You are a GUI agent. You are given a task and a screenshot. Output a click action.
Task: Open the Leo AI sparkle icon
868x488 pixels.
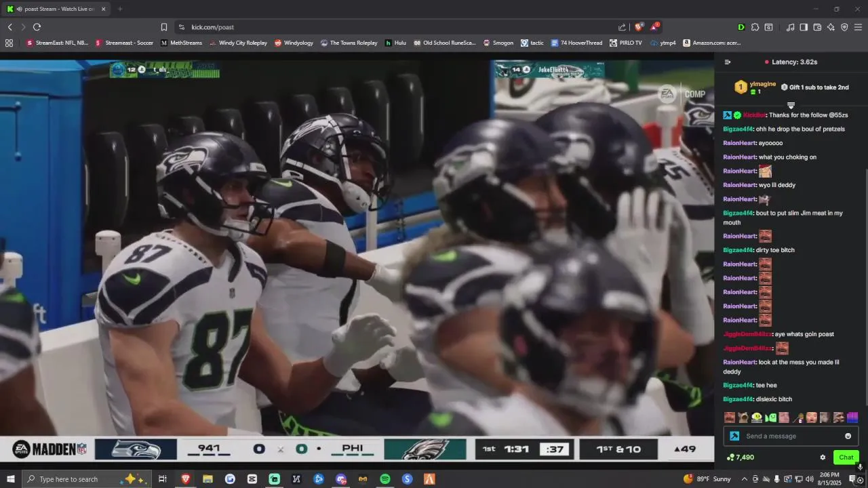[831, 27]
